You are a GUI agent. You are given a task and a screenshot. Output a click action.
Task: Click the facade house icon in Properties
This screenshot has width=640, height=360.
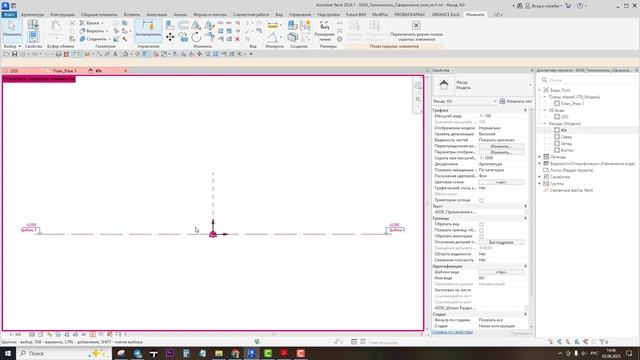[x=444, y=85]
